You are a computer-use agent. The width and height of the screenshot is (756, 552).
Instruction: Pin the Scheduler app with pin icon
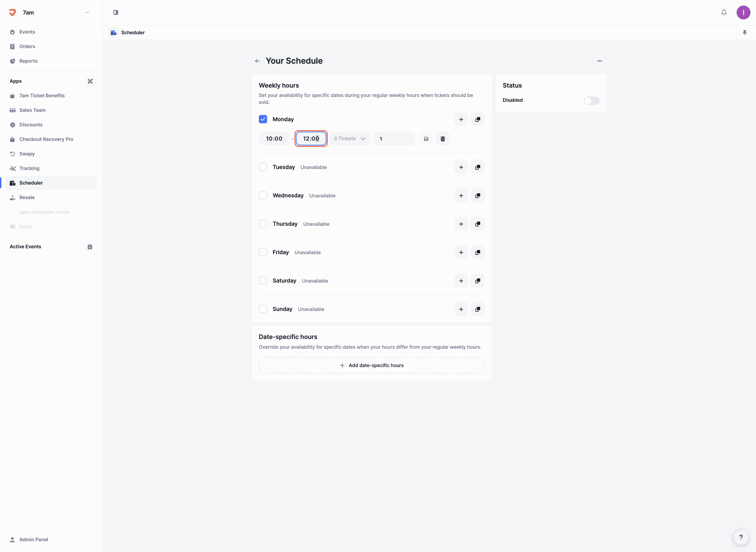745,33
